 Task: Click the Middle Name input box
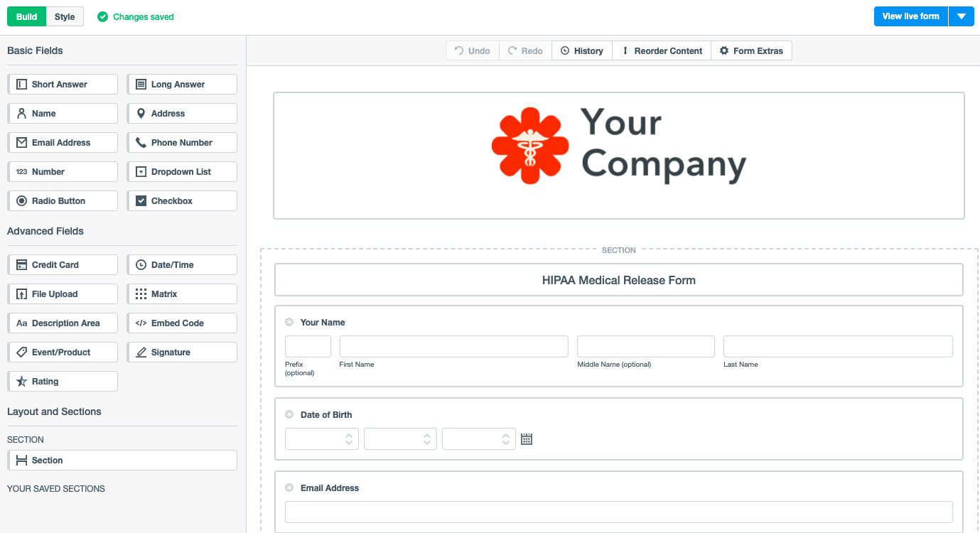click(646, 346)
